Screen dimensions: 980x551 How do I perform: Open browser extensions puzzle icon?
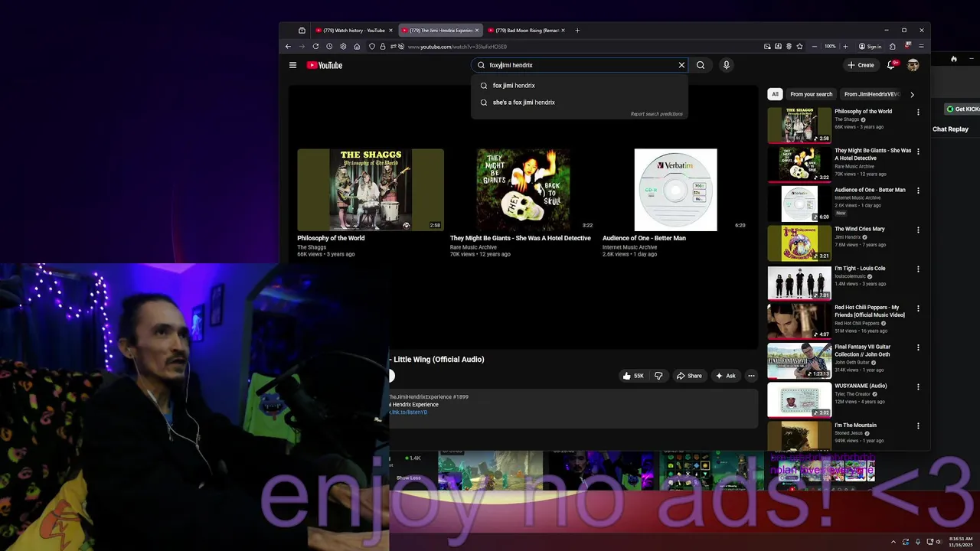coord(893,47)
